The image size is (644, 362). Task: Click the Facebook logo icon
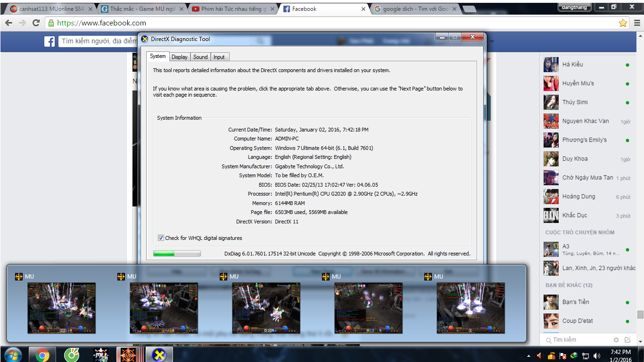tap(50, 41)
